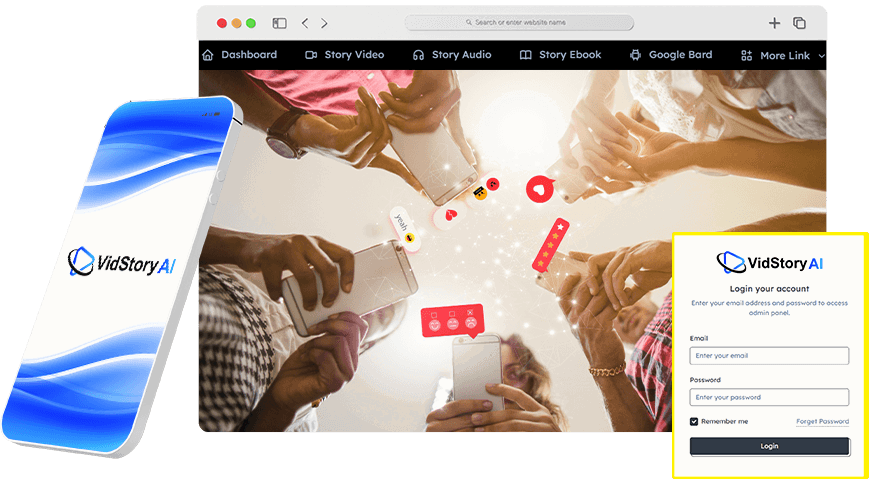Go forward with the browser forward arrow
879x489 pixels.
tap(324, 23)
